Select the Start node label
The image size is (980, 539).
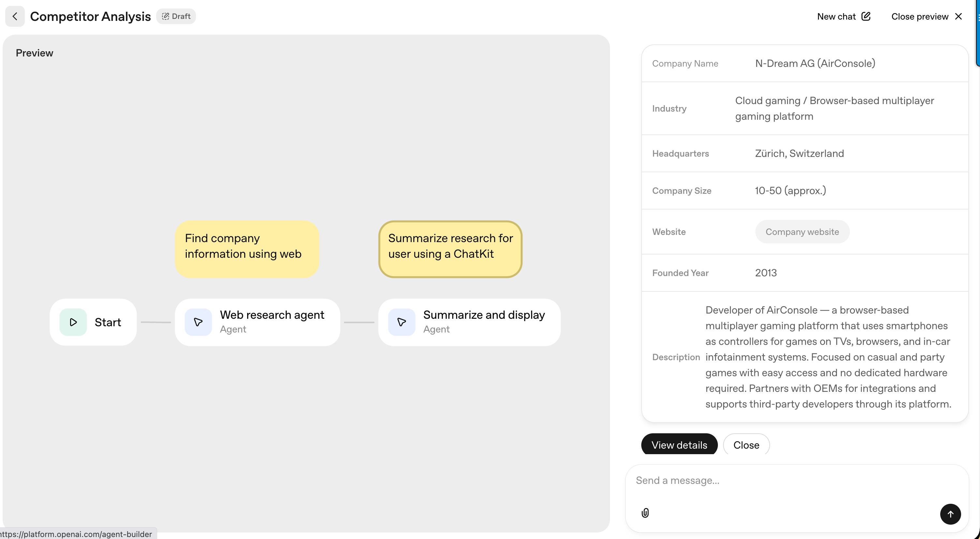108,322
